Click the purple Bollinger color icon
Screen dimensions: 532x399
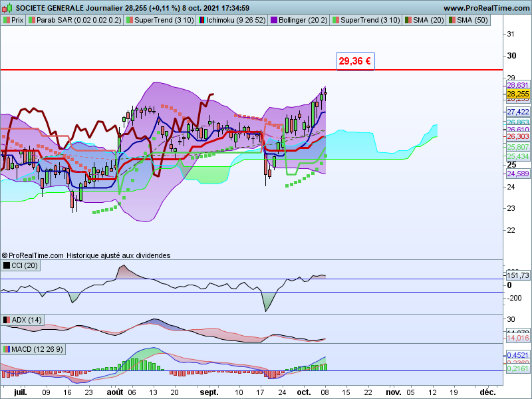[274, 20]
